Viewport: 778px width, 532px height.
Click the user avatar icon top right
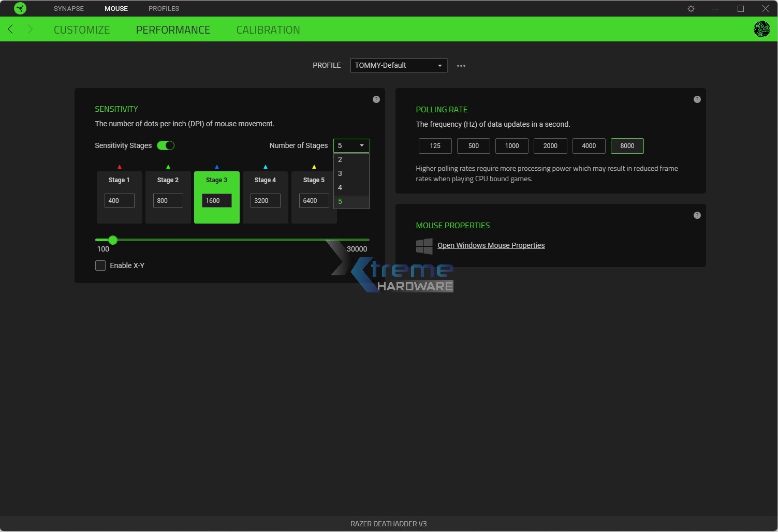(761, 29)
